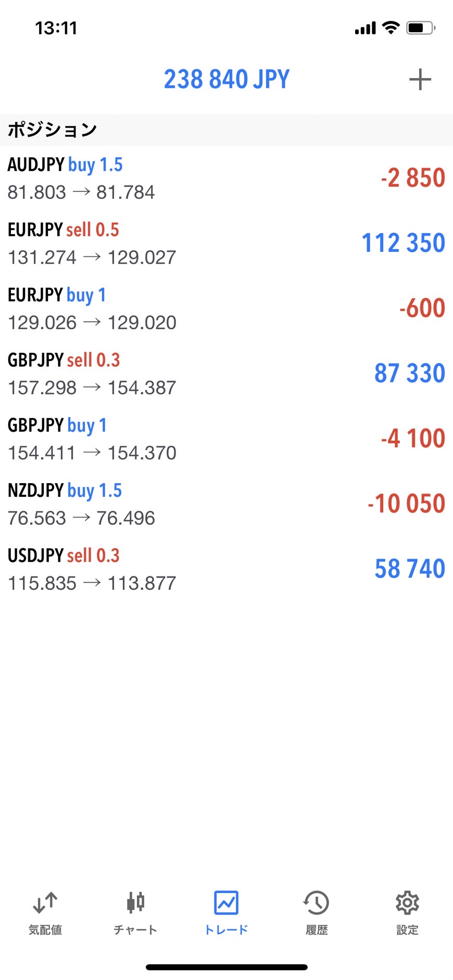
Task: Open the quotes tab icon (気配値)
Action: (x=45, y=903)
